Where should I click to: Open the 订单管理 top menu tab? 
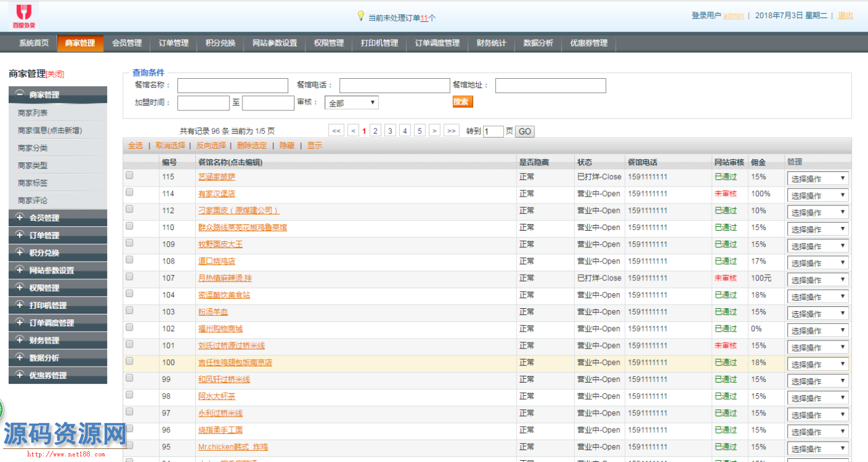pyautogui.click(x=174, y=43)
